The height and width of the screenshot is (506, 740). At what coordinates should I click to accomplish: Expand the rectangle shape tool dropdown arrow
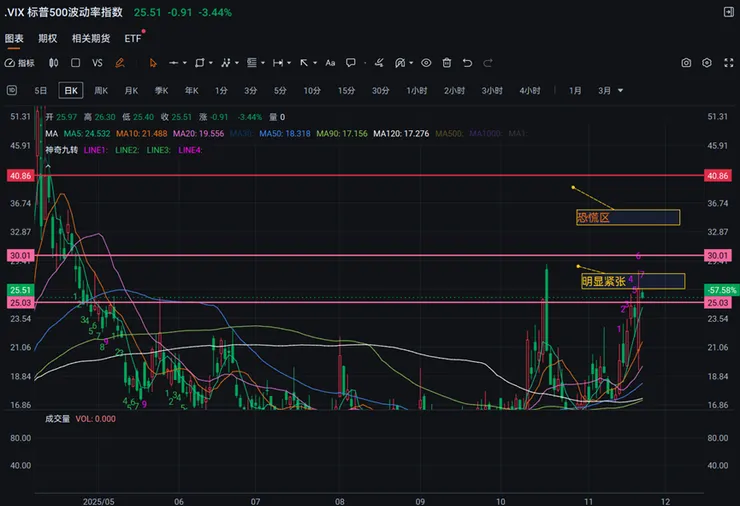coord(210,63)
